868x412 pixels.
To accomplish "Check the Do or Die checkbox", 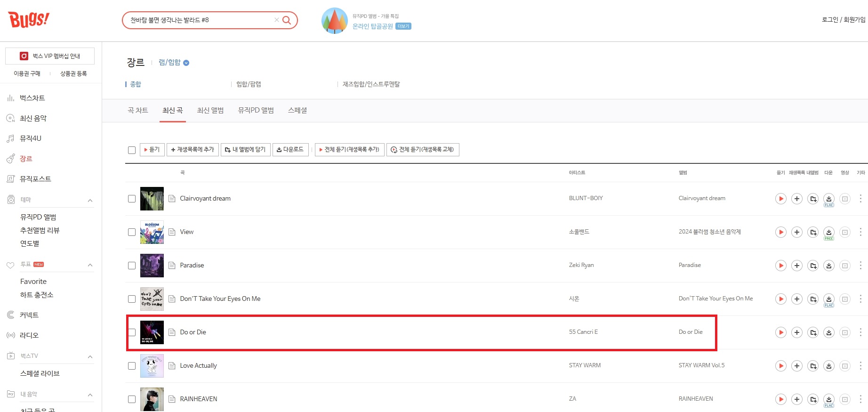I will pyautogui.click(x=132, y=332).
